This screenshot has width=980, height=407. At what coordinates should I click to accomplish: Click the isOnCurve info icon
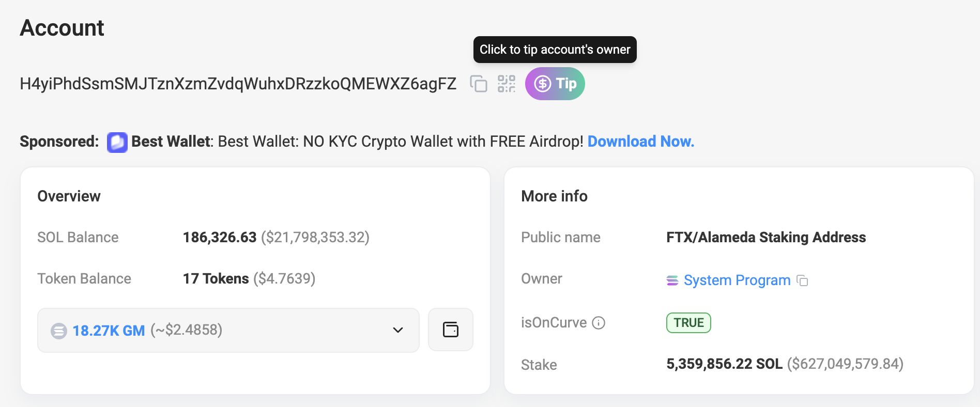tap(599, 323)
